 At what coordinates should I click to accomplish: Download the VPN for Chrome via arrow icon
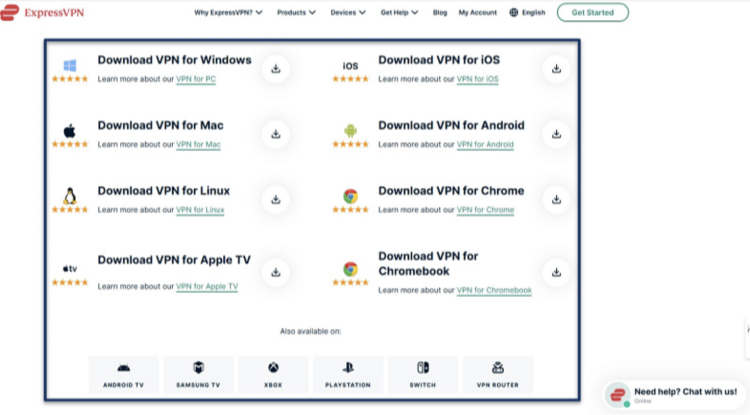[x=556, y=200]
